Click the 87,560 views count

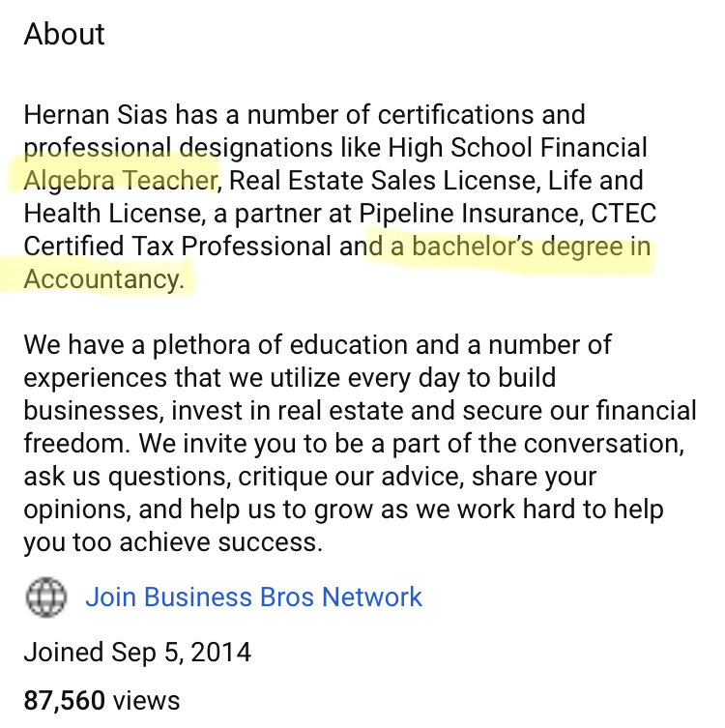(101, 700)
